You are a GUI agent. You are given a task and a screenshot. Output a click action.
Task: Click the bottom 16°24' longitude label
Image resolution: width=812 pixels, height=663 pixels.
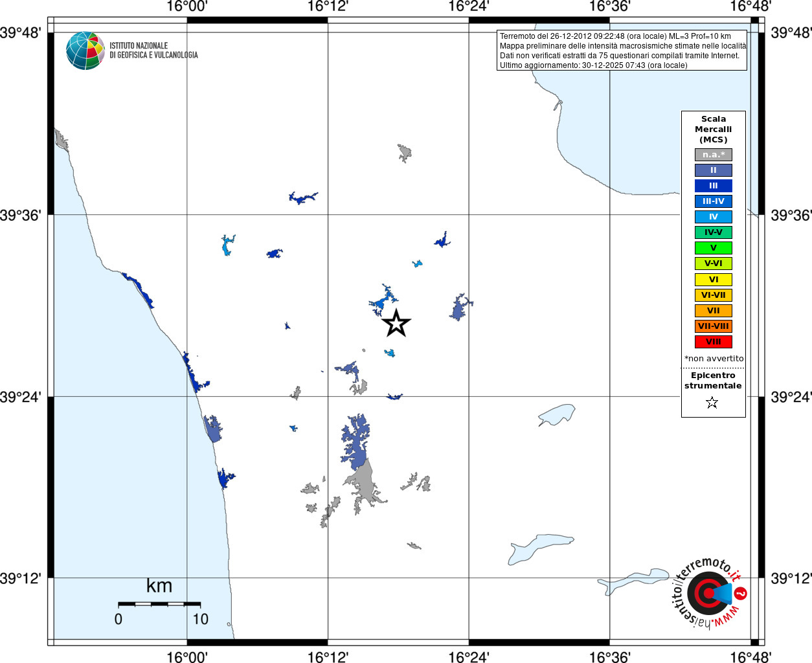(469, 657)
